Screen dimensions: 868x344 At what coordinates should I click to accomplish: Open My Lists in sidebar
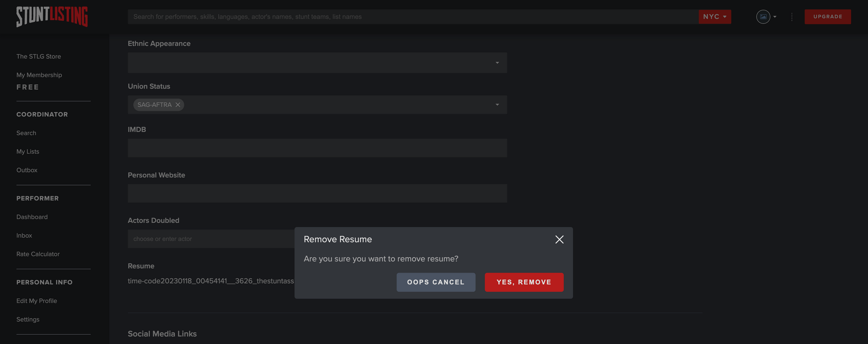click(x=28, y=151)
